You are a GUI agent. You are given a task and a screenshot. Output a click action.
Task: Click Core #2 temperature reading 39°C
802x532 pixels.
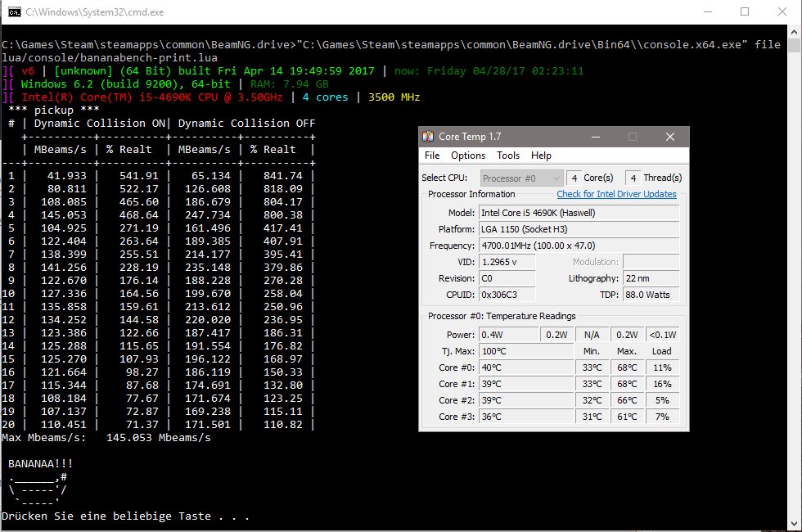[525, 400]
